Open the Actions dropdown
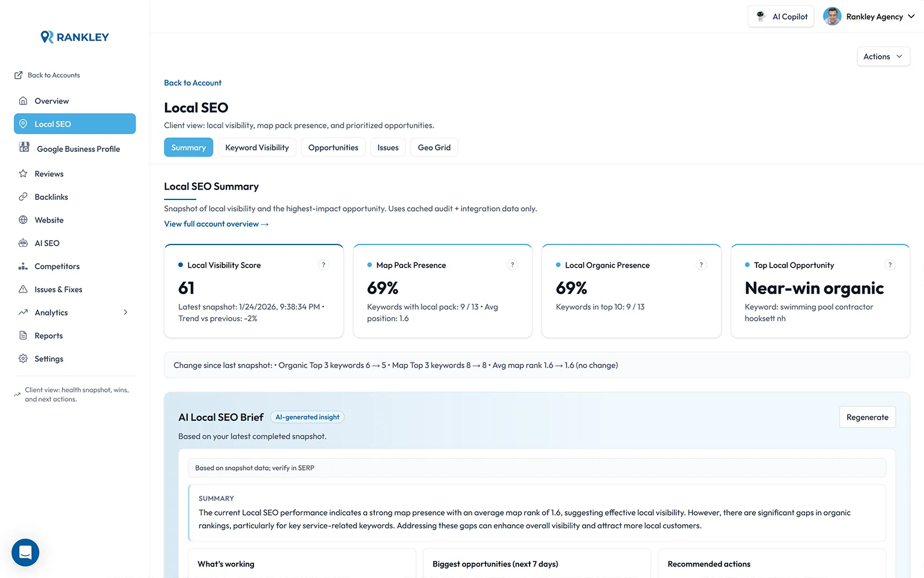Image resolution: width=924 pixels, height=578 pixels. [883, 56]
